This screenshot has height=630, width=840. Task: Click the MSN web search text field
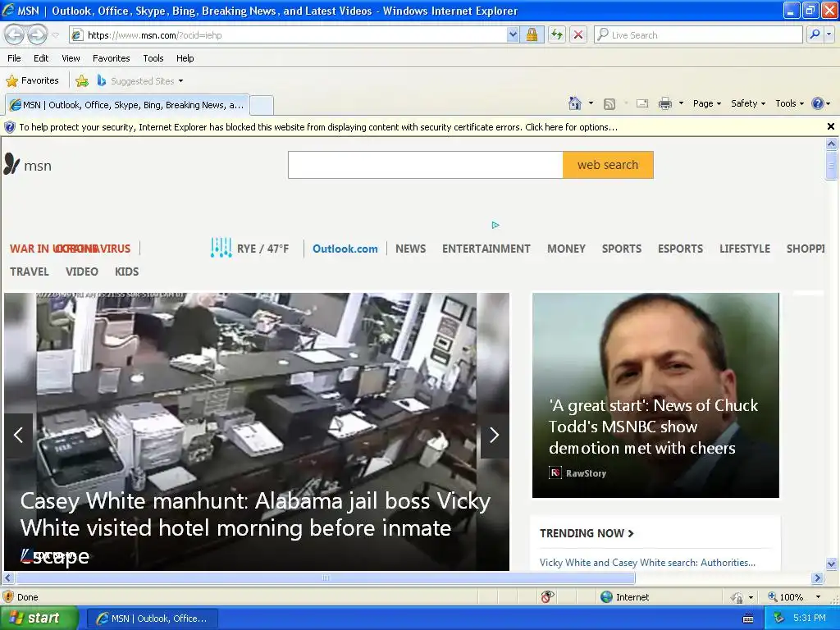[426, 165]
